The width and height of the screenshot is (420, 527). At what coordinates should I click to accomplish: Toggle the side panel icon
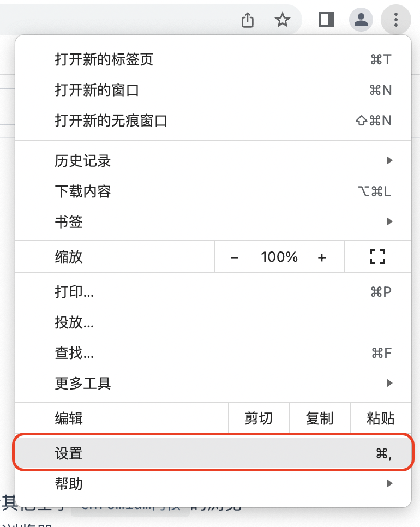(x=326, y=20)
